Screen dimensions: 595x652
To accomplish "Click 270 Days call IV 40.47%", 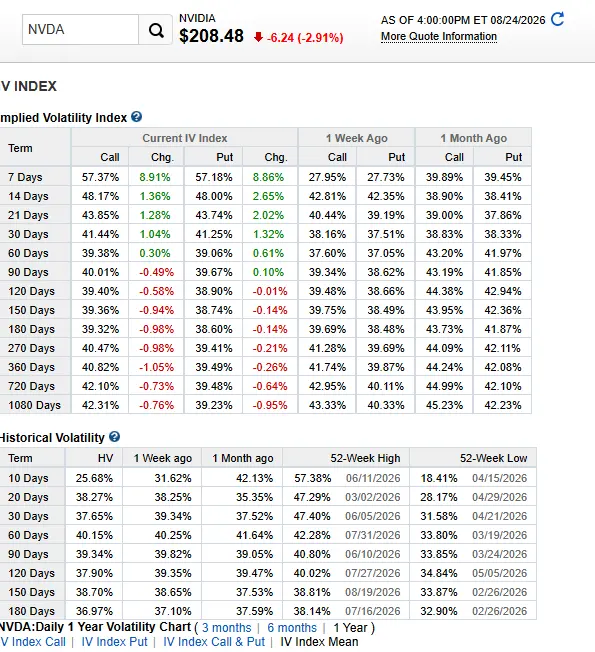I will [x=100, y=348].
